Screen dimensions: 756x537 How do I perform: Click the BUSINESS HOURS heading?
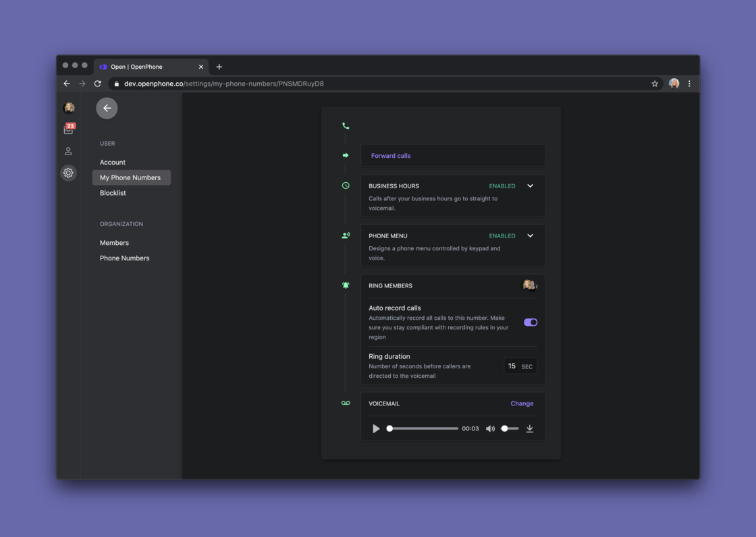point(394,186)
